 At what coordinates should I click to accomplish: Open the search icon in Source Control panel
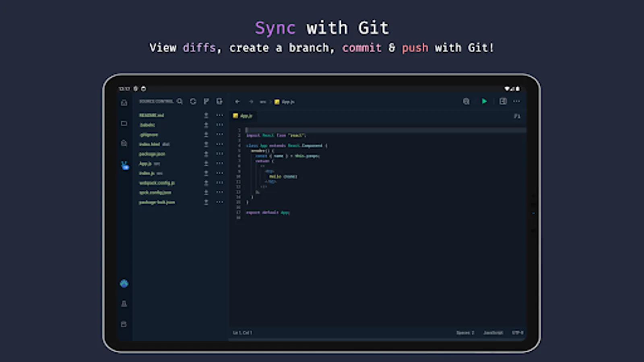point(180,101)
